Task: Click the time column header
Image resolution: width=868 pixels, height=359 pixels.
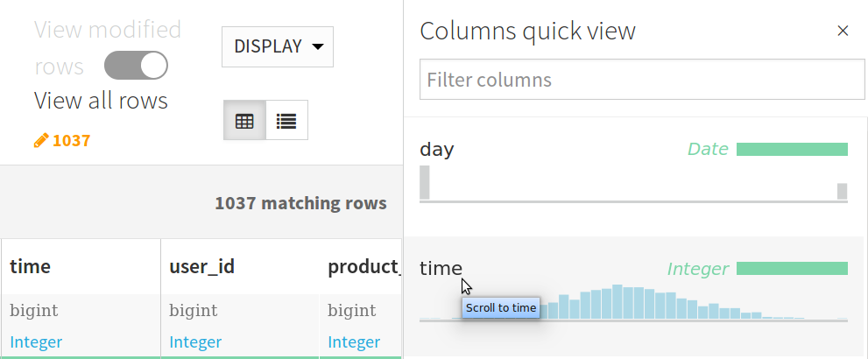Action: [x=30, y=266]
